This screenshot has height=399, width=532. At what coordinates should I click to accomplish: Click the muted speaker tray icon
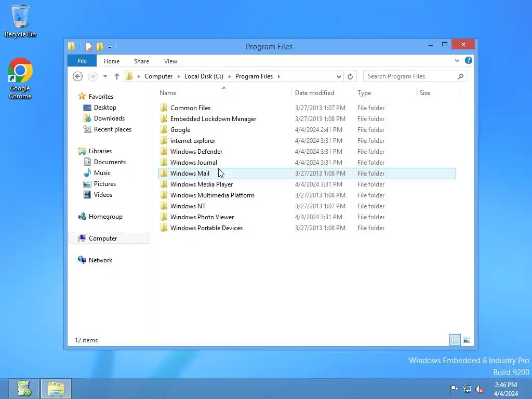point(480,389)
